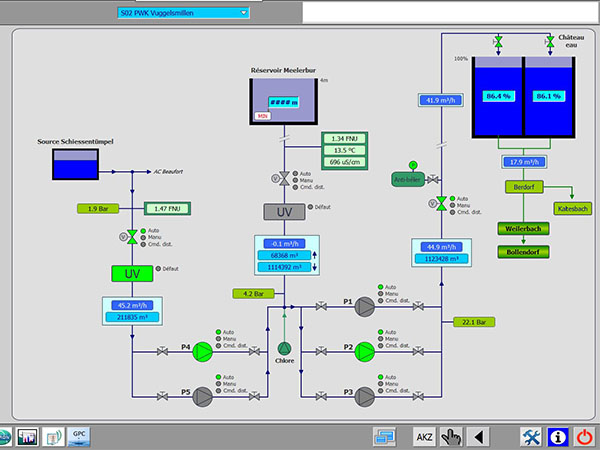
Task: Click motorized valve below 1.9 Bar line
Action: (x=132, y=237)
